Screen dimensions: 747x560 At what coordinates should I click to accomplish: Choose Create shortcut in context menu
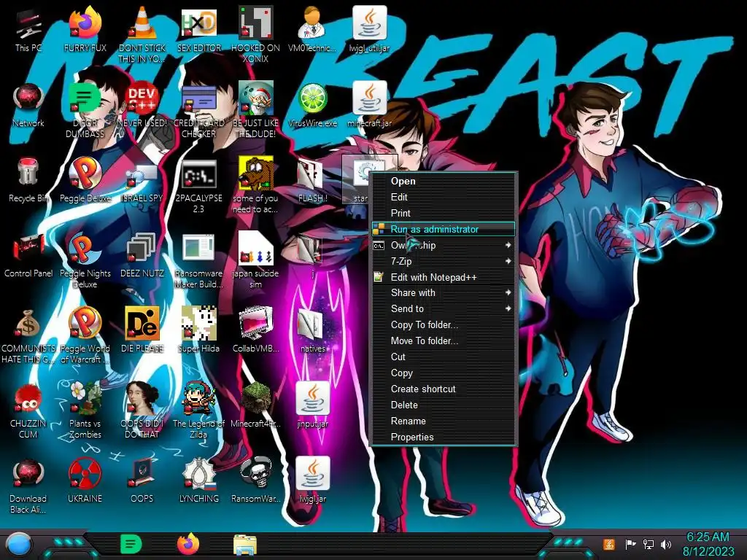coord(443,389)
